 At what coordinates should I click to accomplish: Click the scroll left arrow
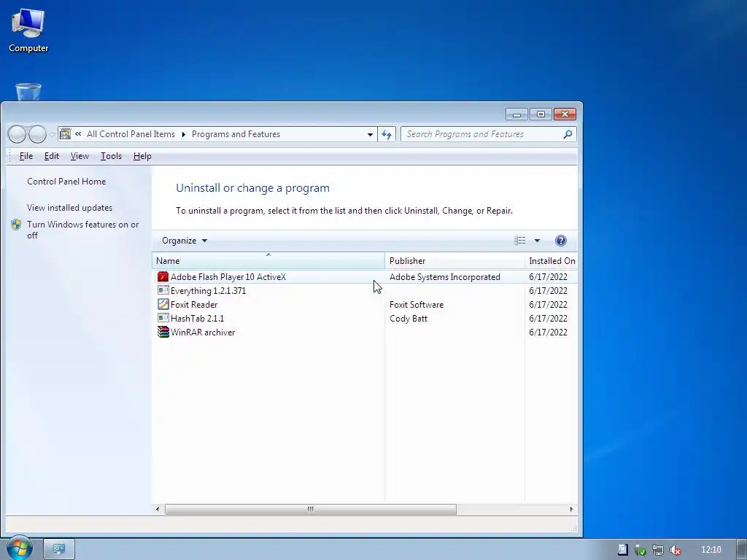click(x=158, y=509)
